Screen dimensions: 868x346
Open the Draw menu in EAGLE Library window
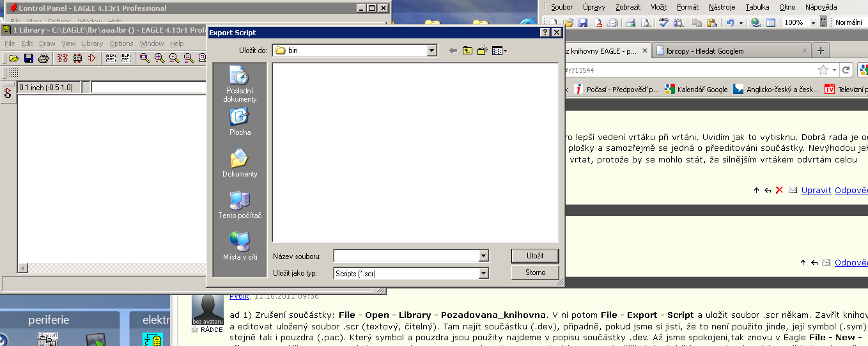tap(47, 43)
